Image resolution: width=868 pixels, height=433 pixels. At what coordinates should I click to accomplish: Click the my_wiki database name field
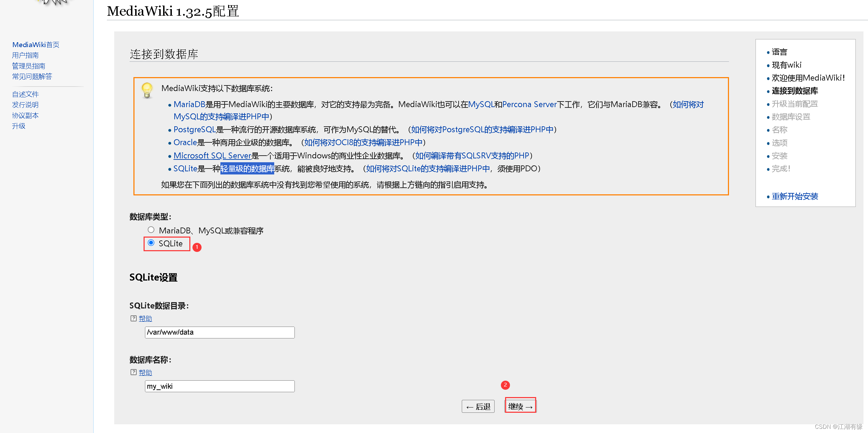[219, 386]
